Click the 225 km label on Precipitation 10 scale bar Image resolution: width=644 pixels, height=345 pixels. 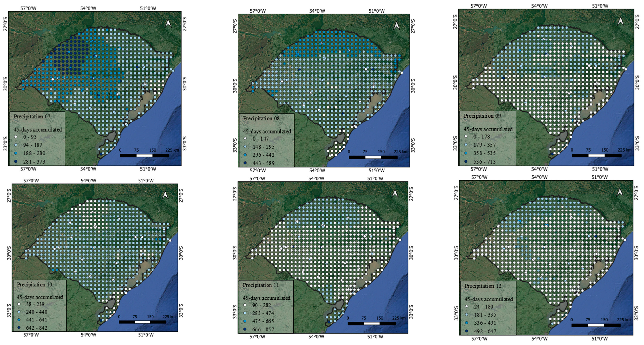[x=169, y=317]
